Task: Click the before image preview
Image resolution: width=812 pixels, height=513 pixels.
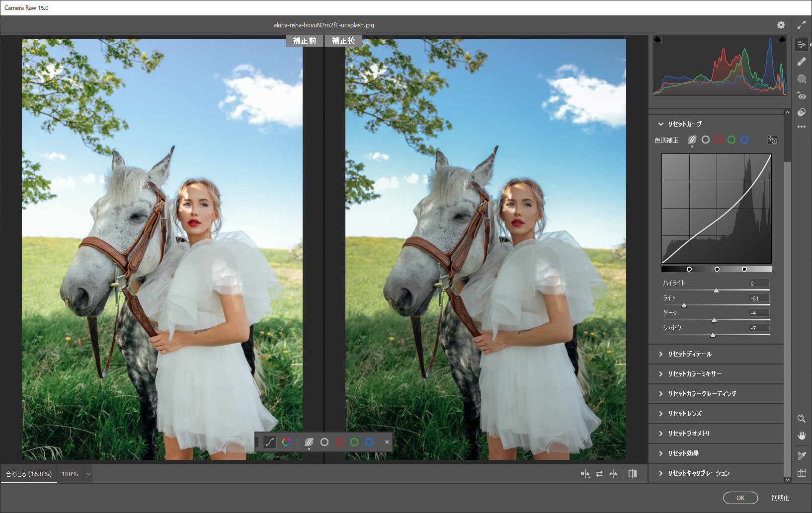Action: 162,249
